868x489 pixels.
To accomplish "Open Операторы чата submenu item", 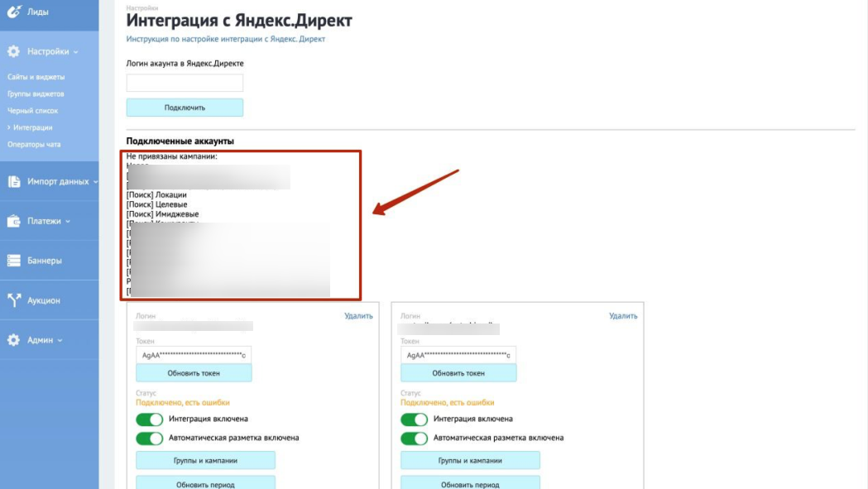I will coord(34,145).
